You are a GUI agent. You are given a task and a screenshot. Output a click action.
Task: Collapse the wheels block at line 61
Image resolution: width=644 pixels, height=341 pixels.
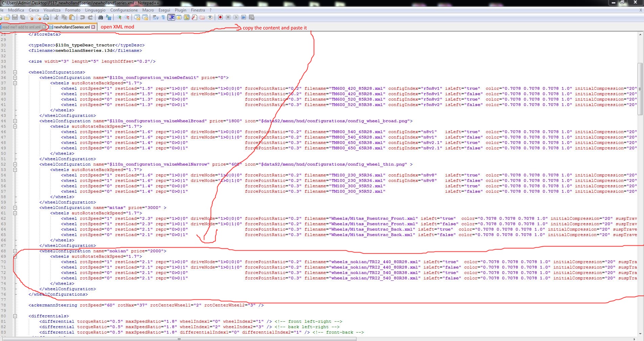15,213
